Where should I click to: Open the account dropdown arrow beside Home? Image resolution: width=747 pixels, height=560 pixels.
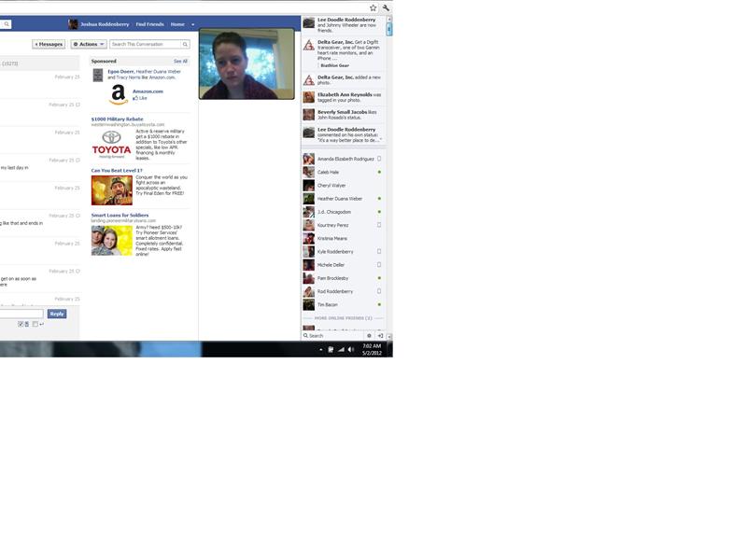(191, 23)
